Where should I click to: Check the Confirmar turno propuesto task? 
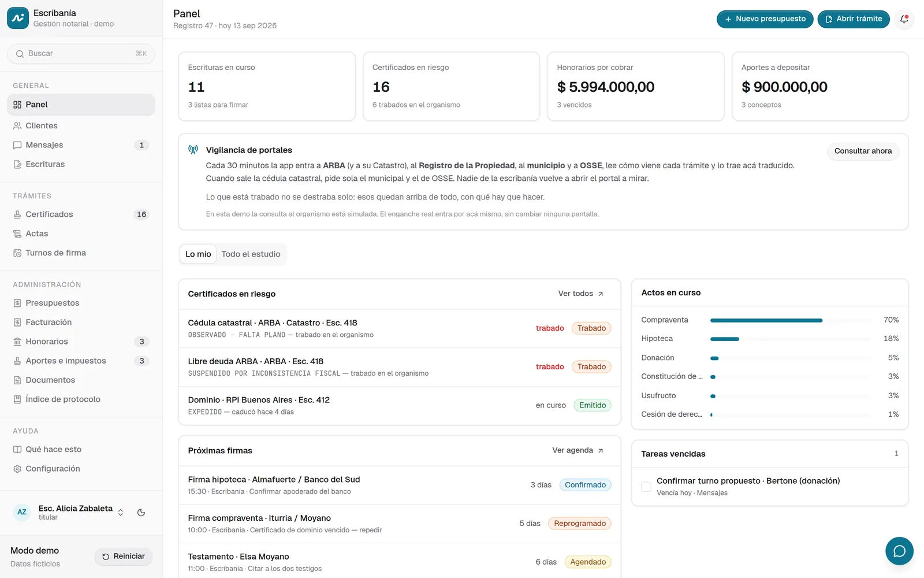click(646, 487)
